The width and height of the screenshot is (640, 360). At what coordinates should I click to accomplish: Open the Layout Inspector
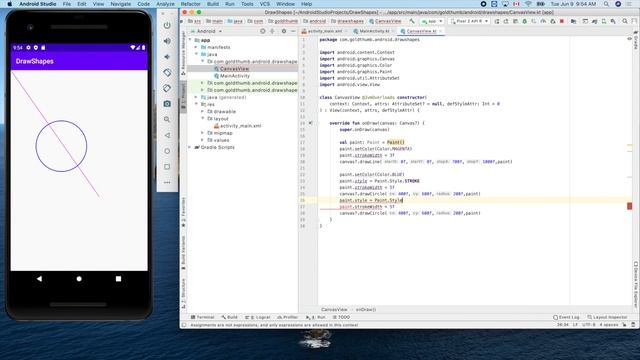click(607, 317)
